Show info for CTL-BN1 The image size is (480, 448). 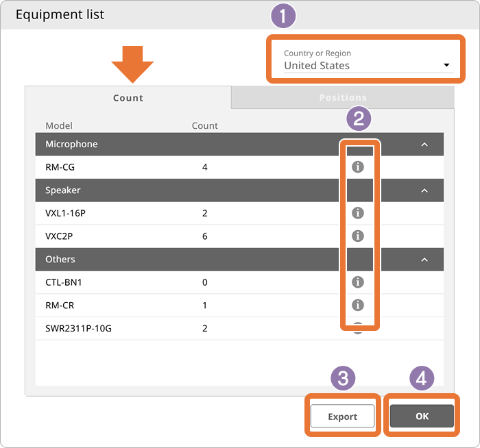357,282
